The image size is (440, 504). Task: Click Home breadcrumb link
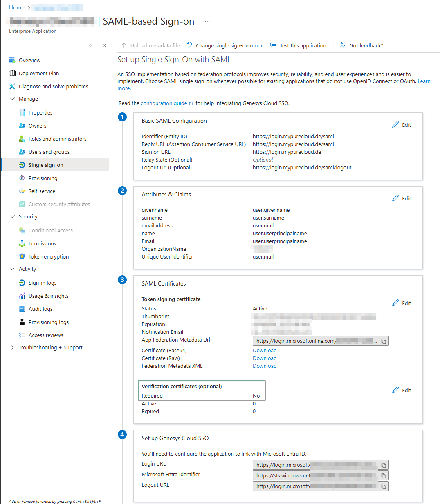(x=17, y=7)
